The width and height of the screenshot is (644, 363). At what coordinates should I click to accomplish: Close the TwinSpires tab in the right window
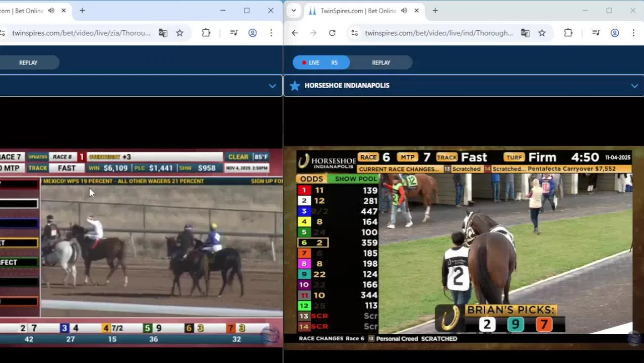416,11
